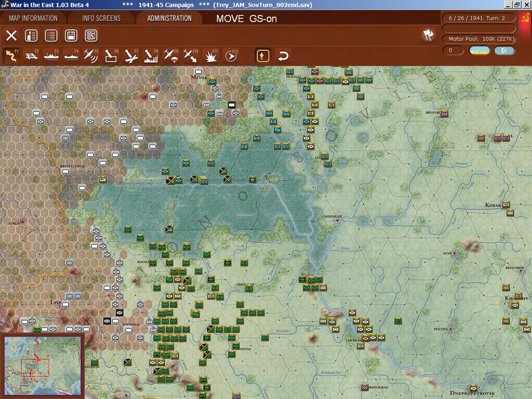Click the Tarnopol city label
Screen dimensions: 532x399
[x=131, y=325]
